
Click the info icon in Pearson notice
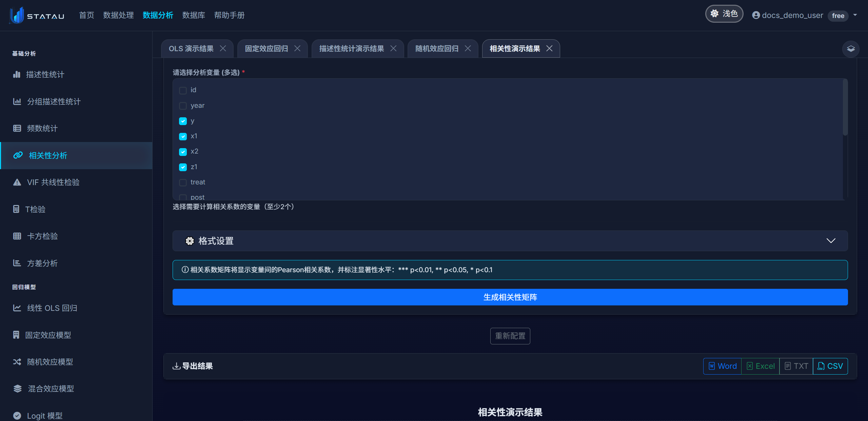pos(185,270)
